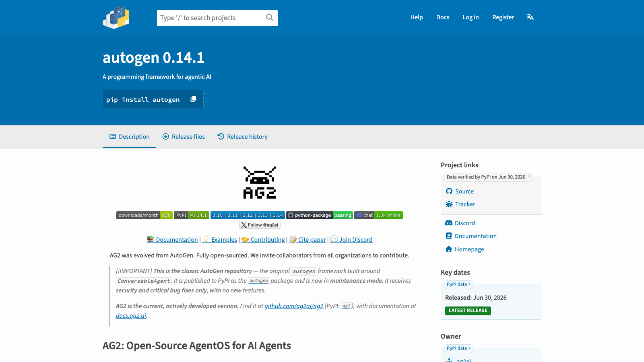This screenshot has height=362, width=644.
Task: Open the github.com/ag2ai/ag2 link
Action: 294,306
